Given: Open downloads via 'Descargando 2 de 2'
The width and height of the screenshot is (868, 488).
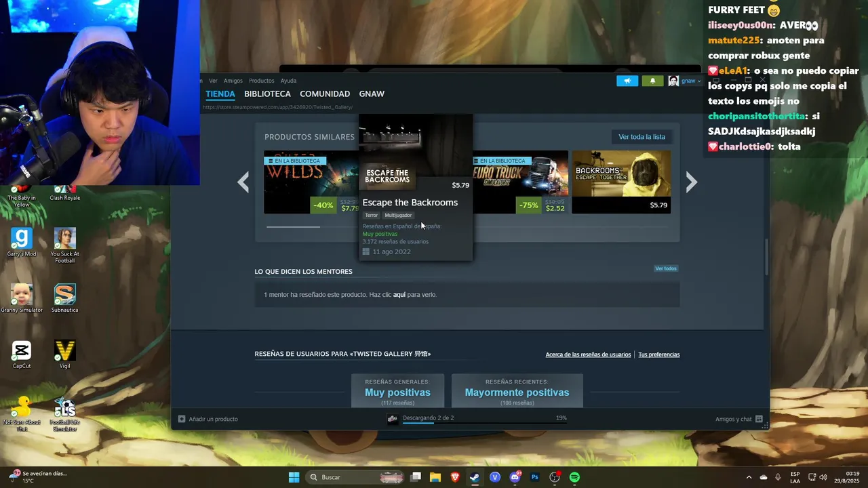Looking at the screenshot, I should pos(428,418).
